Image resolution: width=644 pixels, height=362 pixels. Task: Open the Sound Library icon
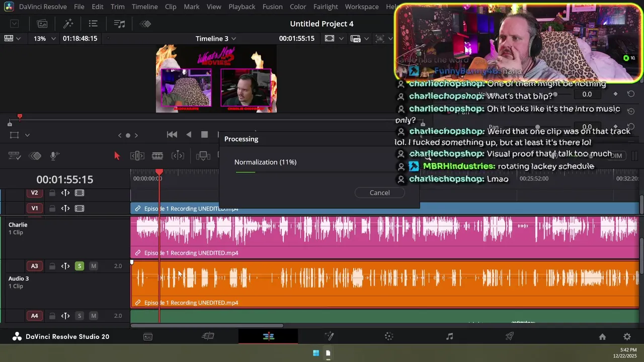point(119,24)
